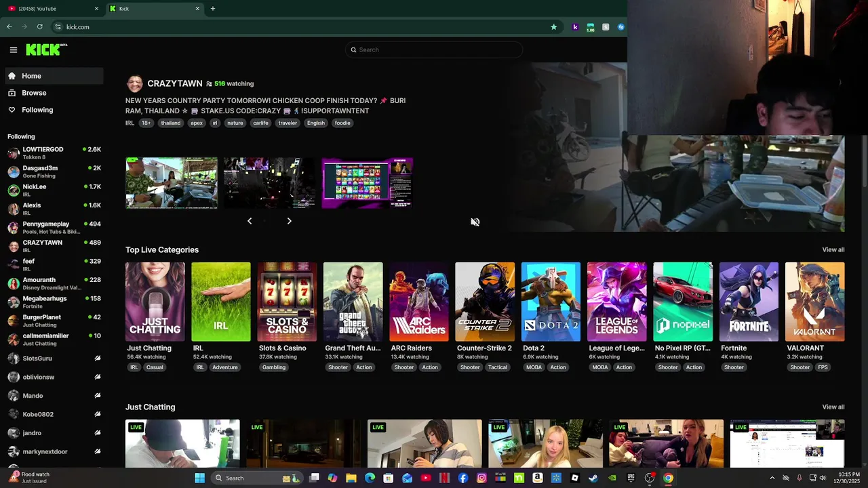Click the foodie tag
Screen dimensions: 868x488
[x=342, y=123]
